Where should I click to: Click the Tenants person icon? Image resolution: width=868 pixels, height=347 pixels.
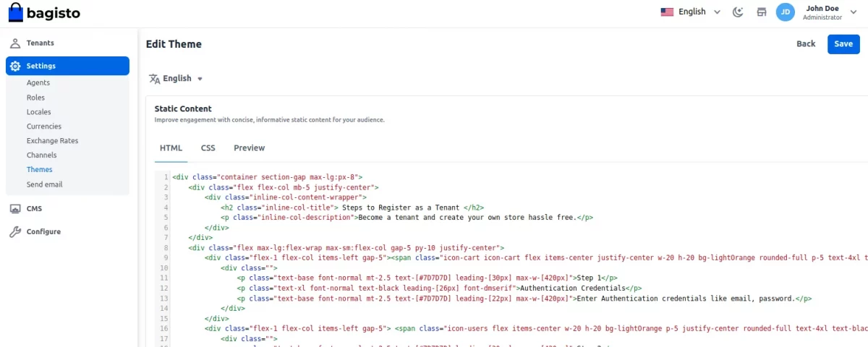[15, 43]
